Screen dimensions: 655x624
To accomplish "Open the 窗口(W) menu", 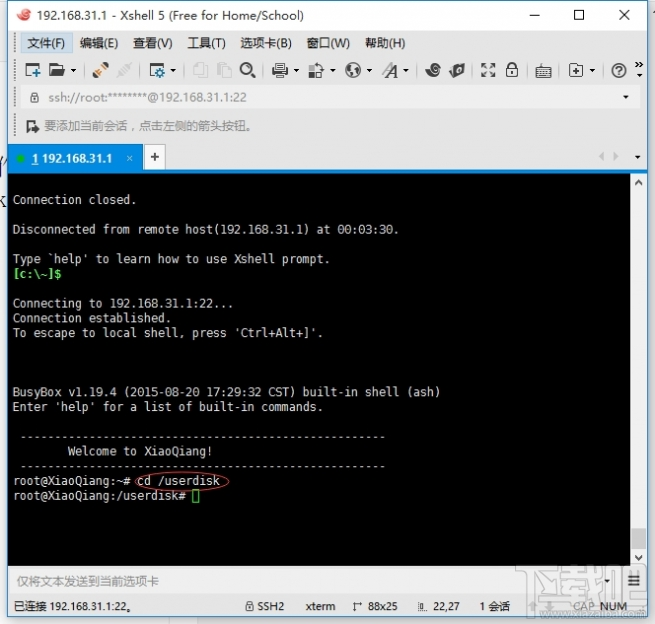I will [x=328, y=43].
